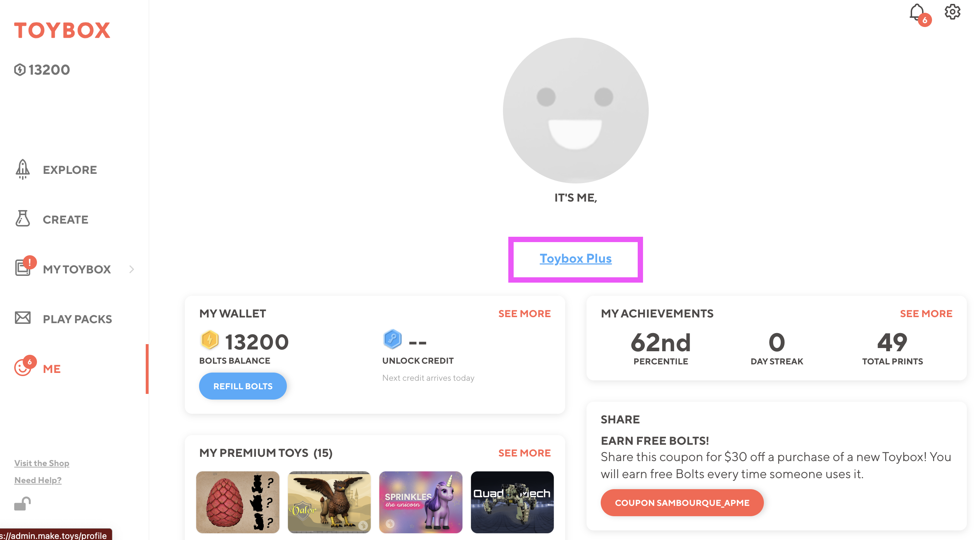Click the Play Packs envelope icon
This screenshot has height=540, width=980.
point(23,318)
